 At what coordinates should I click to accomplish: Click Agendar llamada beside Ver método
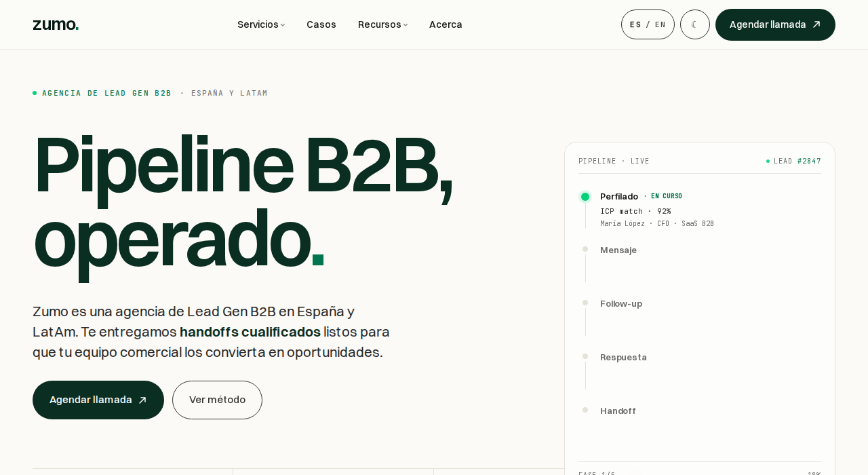pyautogui.click(x=98, y=400)
